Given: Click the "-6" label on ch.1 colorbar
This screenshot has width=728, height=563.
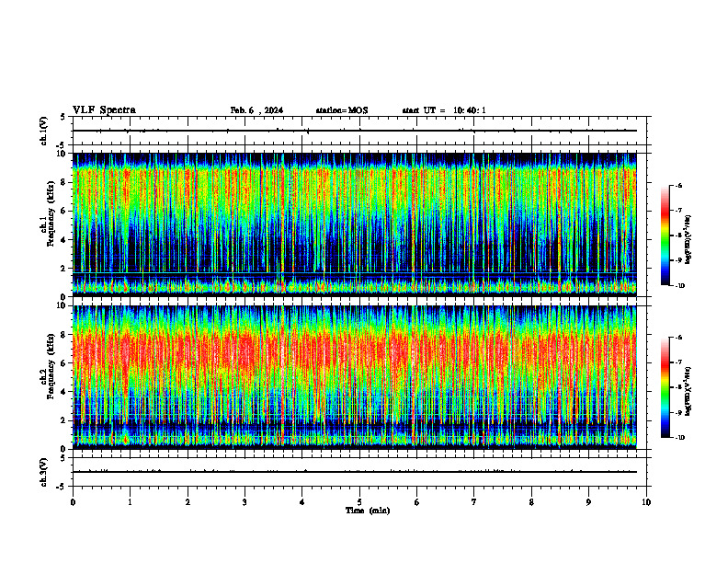Looking at the screenshot, I should (679, 185).
